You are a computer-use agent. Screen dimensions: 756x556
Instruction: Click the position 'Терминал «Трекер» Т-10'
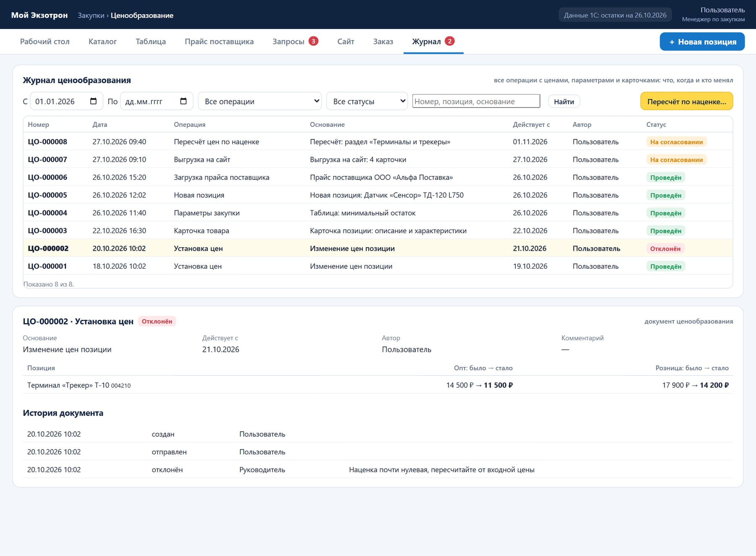pos(68,385)
